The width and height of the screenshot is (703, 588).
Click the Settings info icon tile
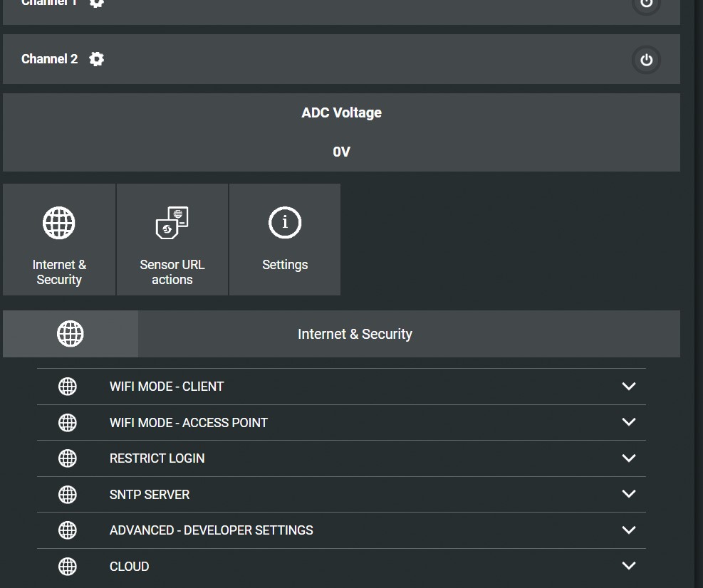coord(285,239)
